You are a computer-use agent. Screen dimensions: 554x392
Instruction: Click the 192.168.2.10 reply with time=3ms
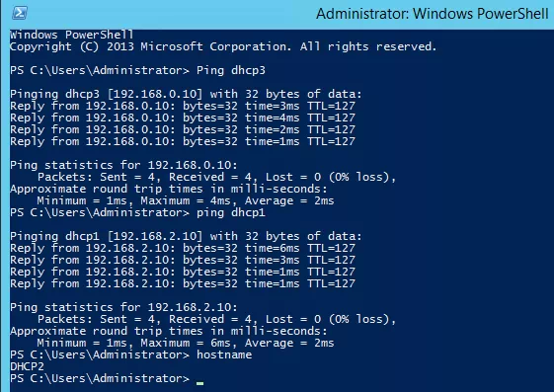pyautogui.click(x=183, y=260)
